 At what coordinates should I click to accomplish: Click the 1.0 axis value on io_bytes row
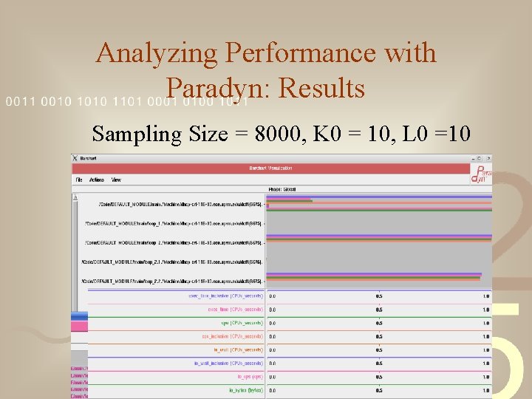[486, 391]
